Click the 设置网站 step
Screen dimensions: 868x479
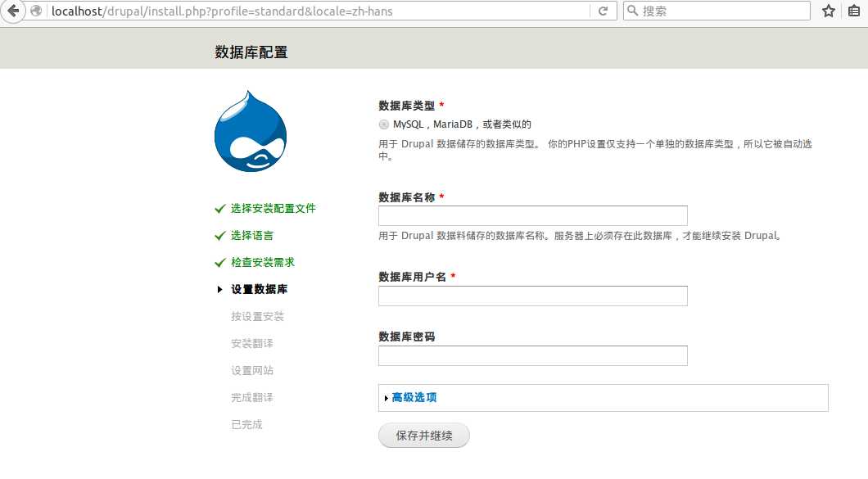pos(252,370)
